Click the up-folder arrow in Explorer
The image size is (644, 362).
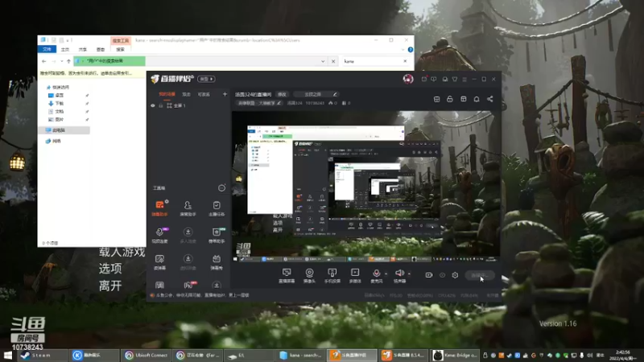click(x=68, y=61)
